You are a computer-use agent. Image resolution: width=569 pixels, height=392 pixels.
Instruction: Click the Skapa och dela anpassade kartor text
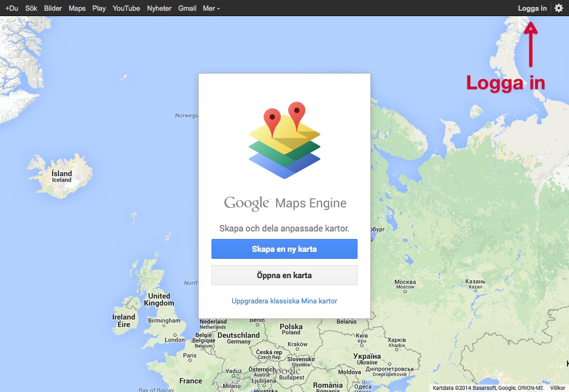pyautogui.click(x=284, y=228)
